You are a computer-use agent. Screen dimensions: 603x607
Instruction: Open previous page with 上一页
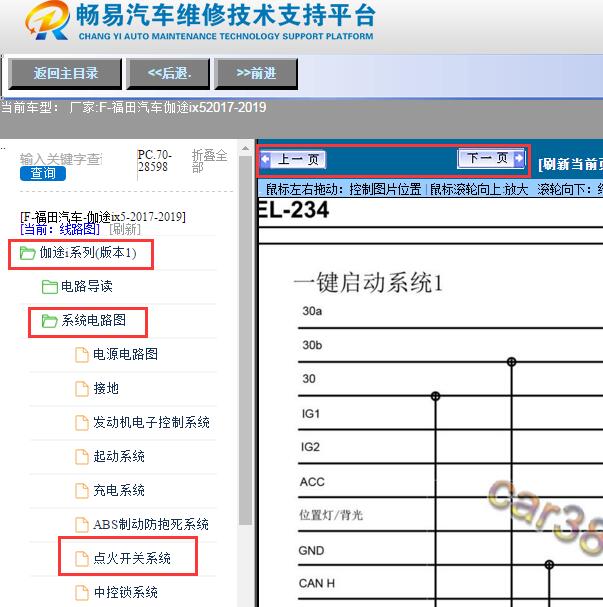coord(293,159)
